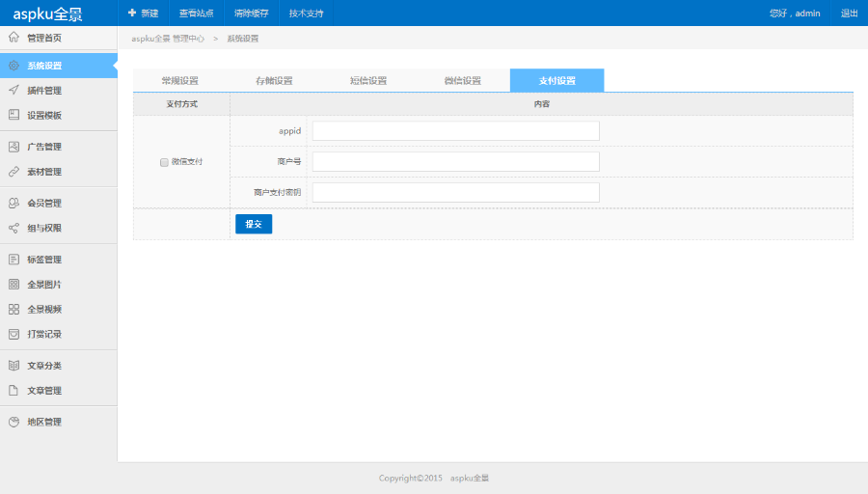Enable the 微信支付 checkbox
This screenshot has height=494, width=868.
pyautogui.click(x=164, y=162)
